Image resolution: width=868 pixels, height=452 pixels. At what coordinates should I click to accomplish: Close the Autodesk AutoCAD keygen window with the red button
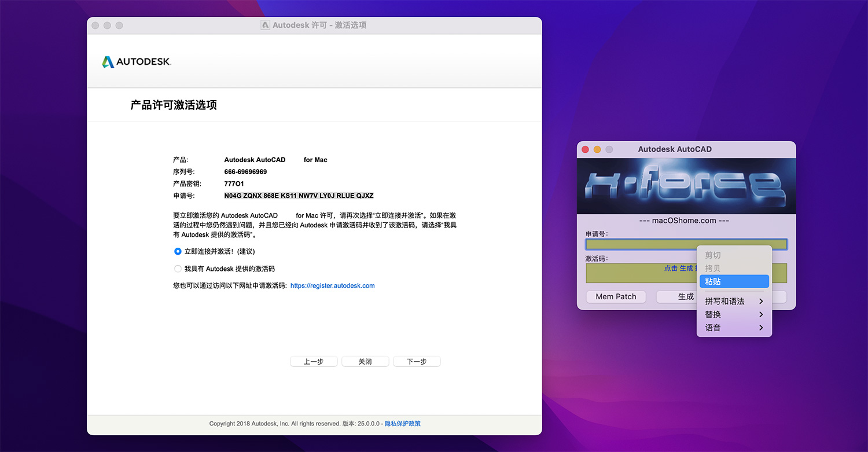point(585,149)
